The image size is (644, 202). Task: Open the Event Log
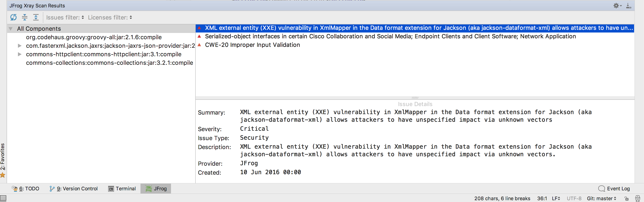[614, 189]
